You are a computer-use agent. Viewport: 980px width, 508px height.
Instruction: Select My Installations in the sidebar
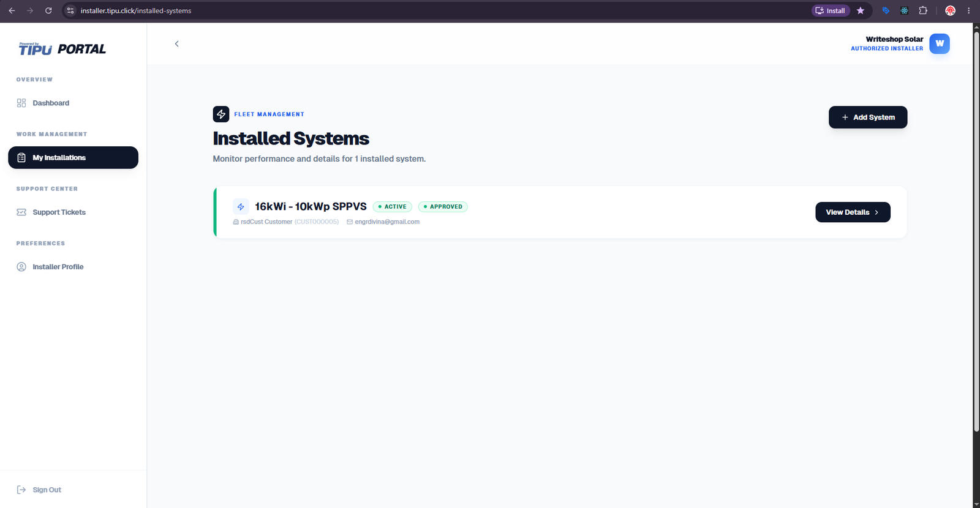tap(73, 157)
